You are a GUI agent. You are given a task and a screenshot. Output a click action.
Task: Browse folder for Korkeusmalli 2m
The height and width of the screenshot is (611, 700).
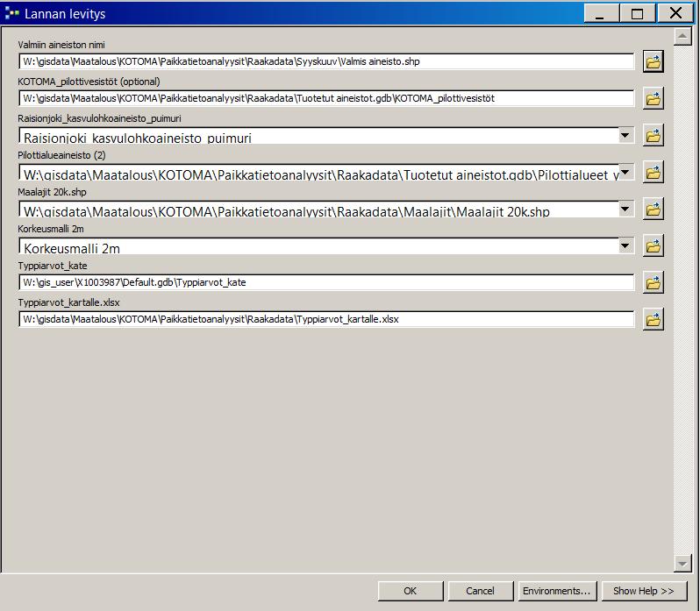(x=654, y=245)
